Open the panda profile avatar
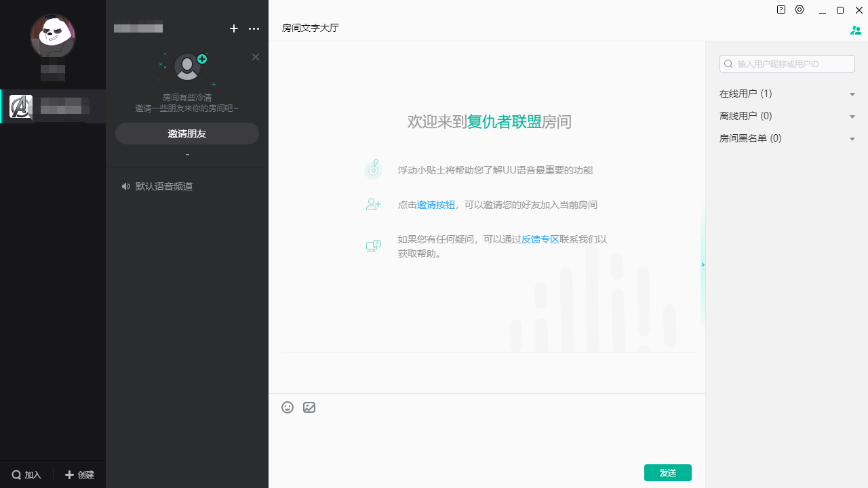The height and width of the screenshot is (488, 868). pos(53,36)
